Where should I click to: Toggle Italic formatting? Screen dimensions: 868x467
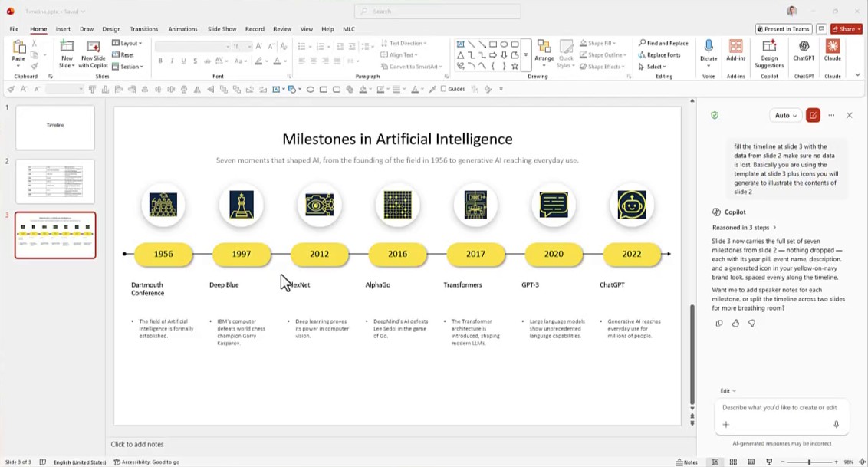click(172, 61)
